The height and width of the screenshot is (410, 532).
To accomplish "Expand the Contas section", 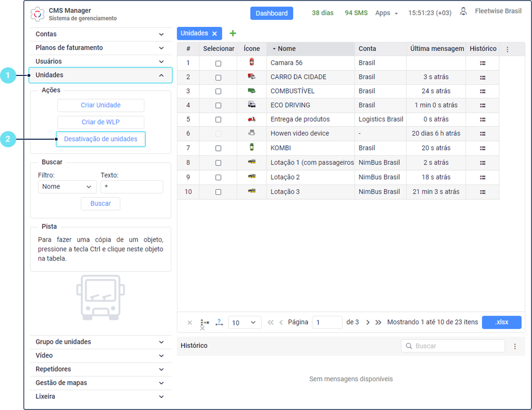I will pos(100,34).
